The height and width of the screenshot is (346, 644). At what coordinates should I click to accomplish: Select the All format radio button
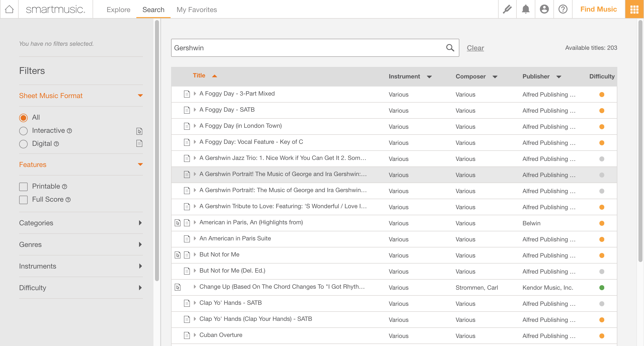pyautogui.click(x=23, y=118)
